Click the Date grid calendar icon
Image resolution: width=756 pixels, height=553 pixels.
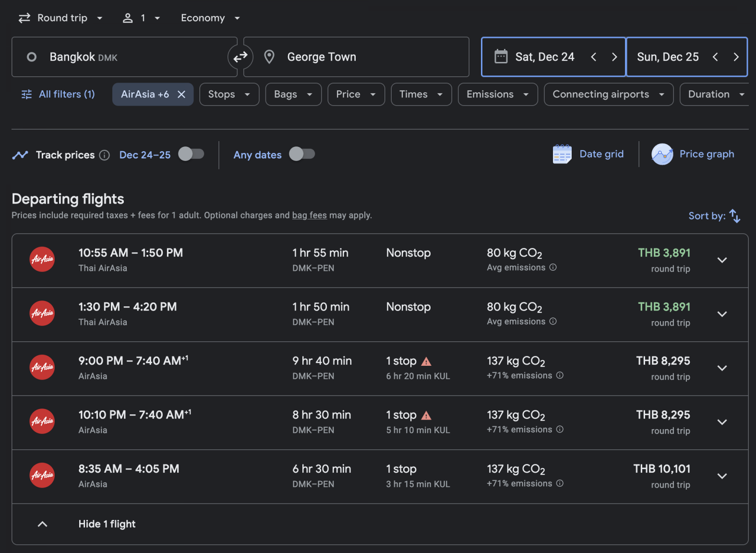(x=562, y=154)
